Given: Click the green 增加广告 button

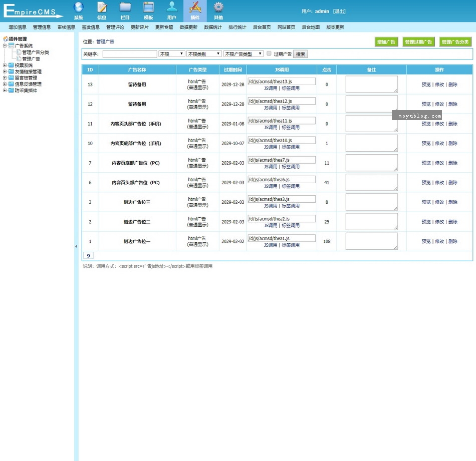Looking at the screenshot, I should pyautogui.click(x=386, y=42).
